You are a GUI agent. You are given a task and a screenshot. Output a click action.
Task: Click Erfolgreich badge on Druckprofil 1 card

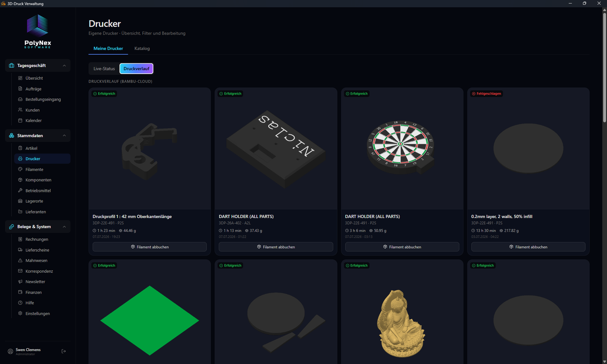click(104, 94)
